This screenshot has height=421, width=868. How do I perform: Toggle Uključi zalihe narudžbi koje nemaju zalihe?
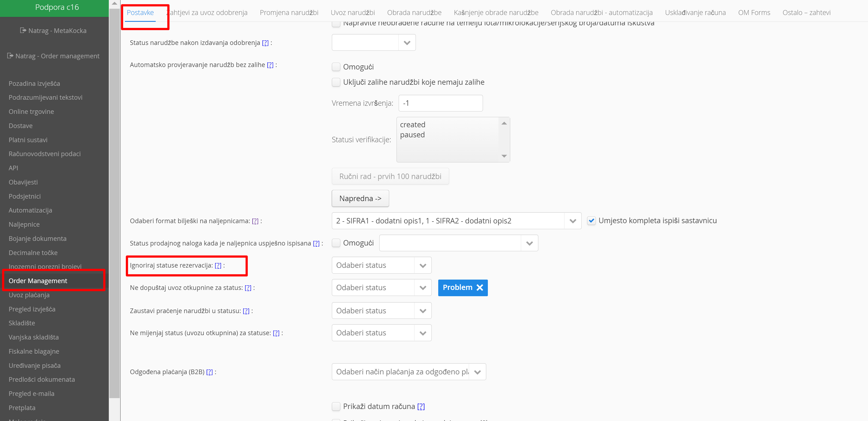coord(336,82)
